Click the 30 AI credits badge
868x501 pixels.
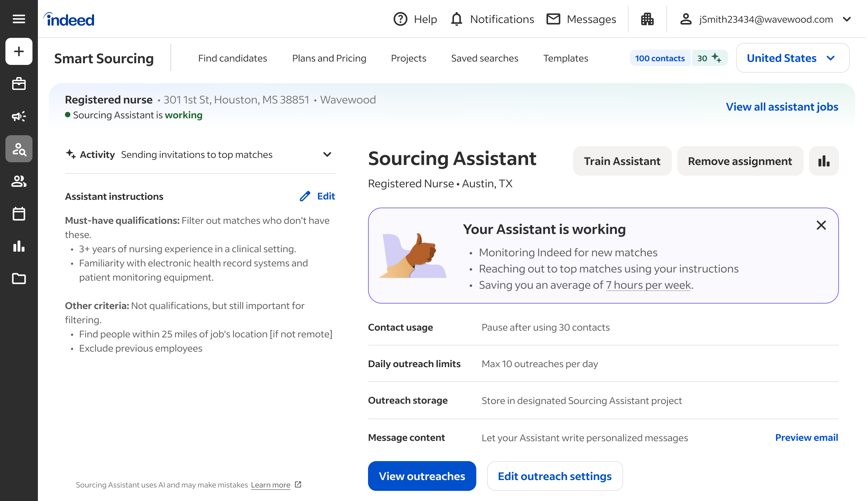(709, 58)
